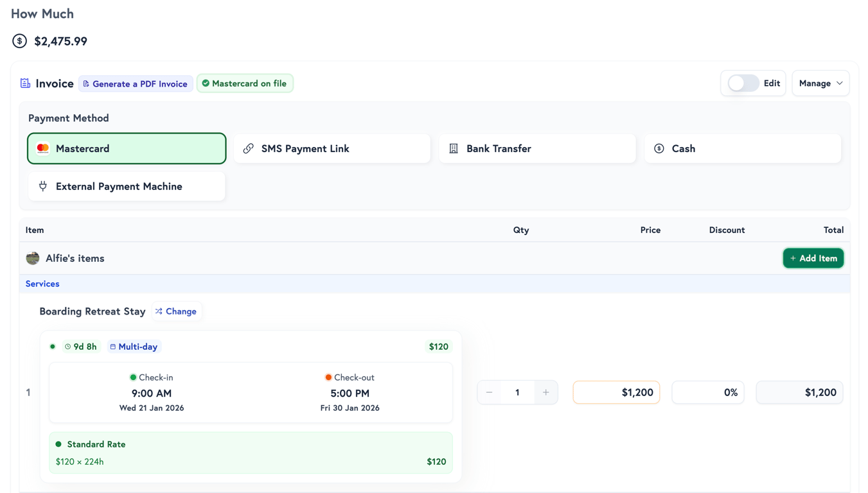The height and width of the screenshot is (493, 868).
Task: Click the shuffle icon on the Change button
Action: 158,311
